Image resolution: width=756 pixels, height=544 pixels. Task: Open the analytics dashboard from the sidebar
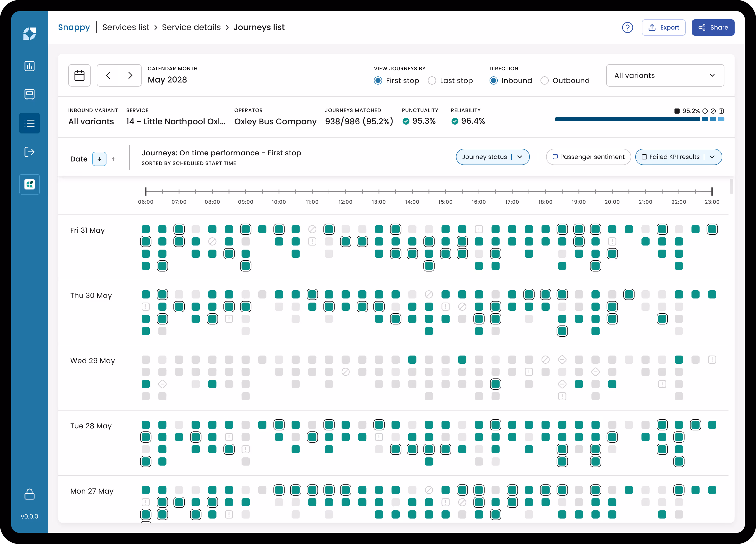point(29,66)
